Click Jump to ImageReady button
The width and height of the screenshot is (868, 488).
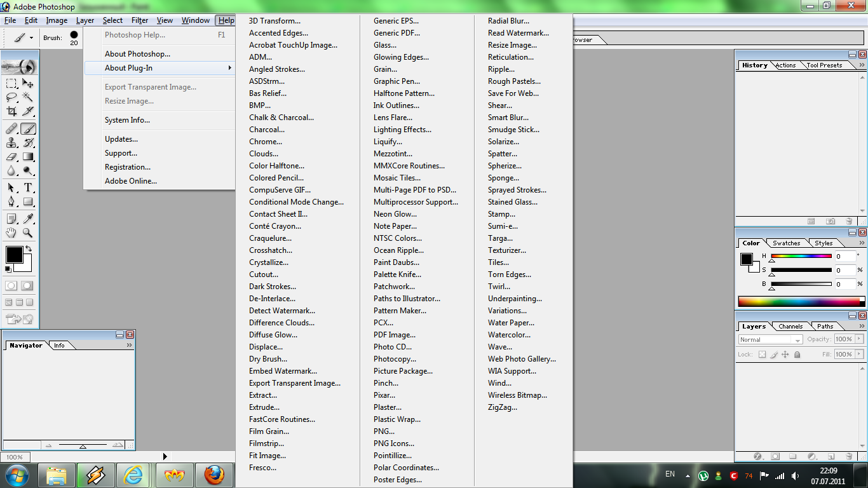pyautogui.click(x=20, y=319)
